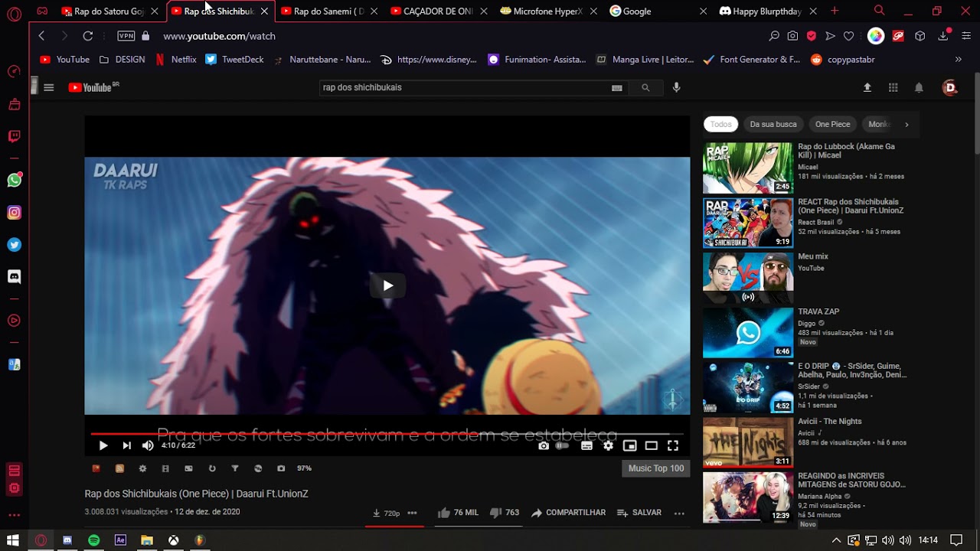Toggle theater mode in the player
980x551 pixels.
click(652, 445)
